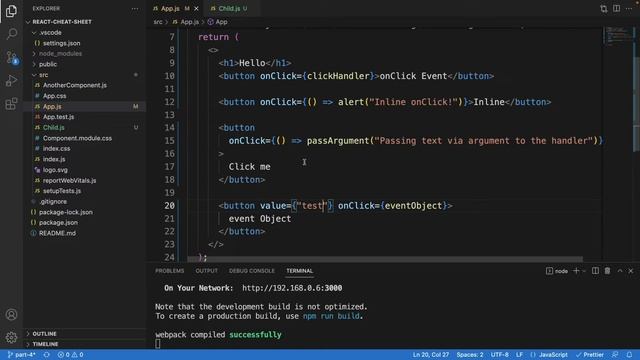Collapse the REACT-CHEAT-SHEET root folder

pyautogui.click(x=62, y=22)
